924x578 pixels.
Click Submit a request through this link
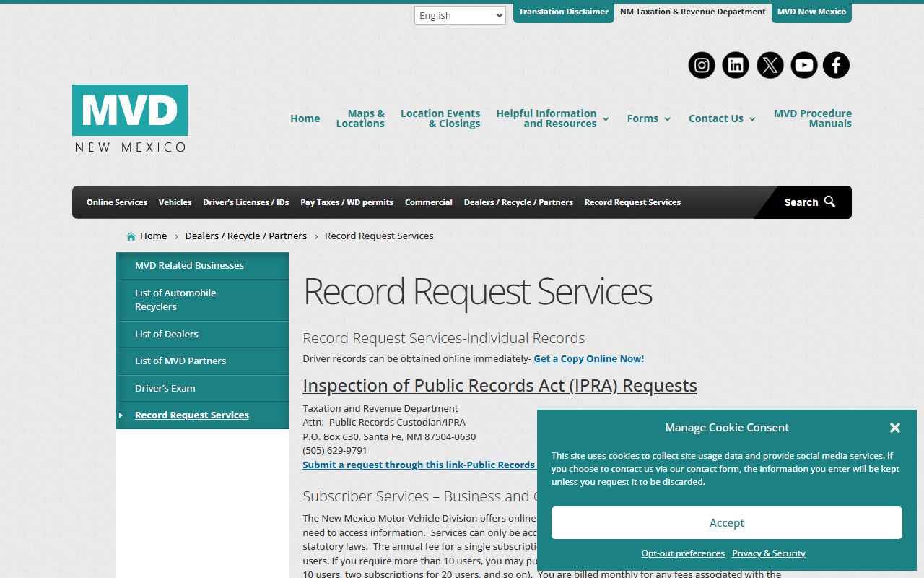(x=419, y=465)
